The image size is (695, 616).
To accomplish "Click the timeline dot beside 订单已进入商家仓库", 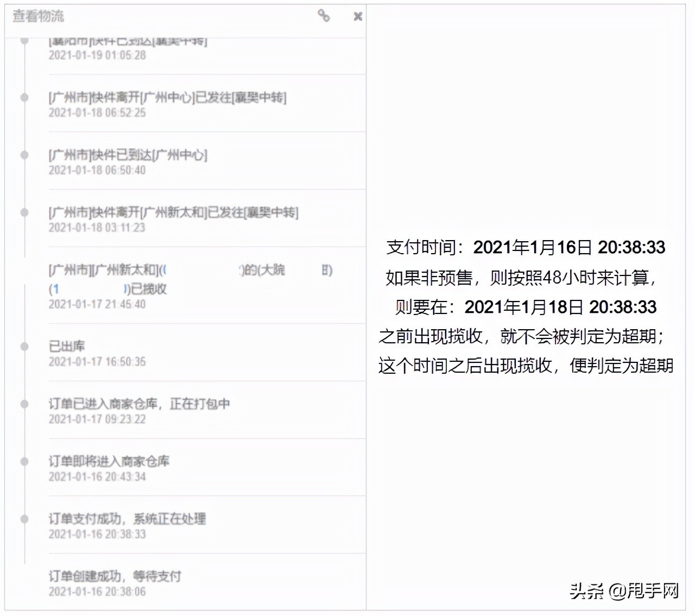I will 23,404.
